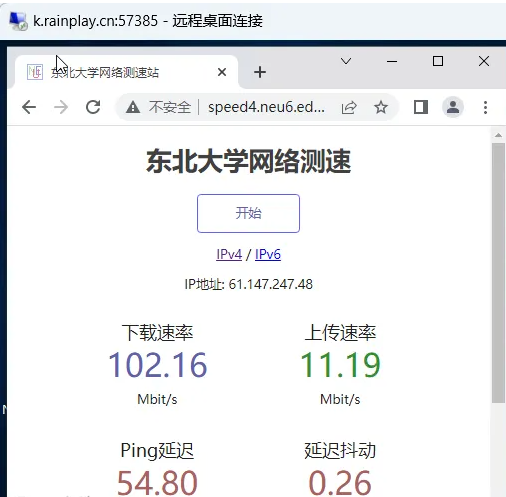Image resolution: width=506 pixels, height=497 pixels.
Task: Click the 下载速率 label
Action: click(157, 332)
